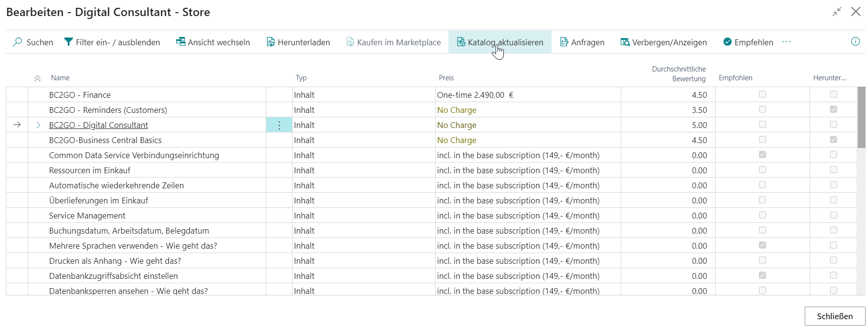Click the Katalog aktualisieren toolbar icon
Viewport: 868px width, 328px height.
coord(461,42)
